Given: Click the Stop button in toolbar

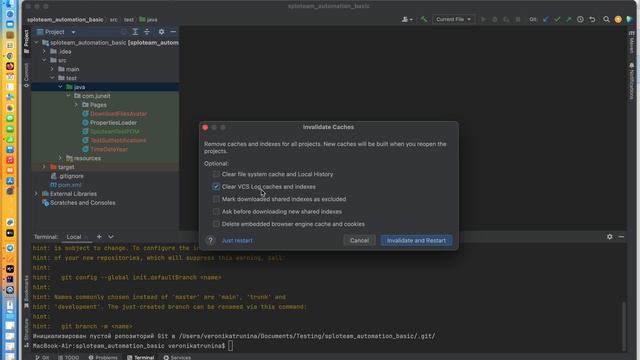Looking at the screenshot, I should 518,19.
